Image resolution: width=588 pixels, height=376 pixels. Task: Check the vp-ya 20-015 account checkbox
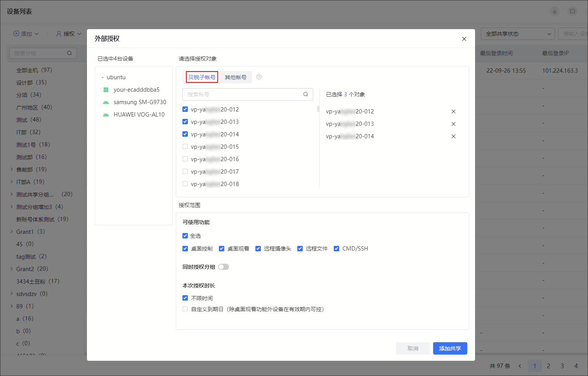(x=185, y=147)
